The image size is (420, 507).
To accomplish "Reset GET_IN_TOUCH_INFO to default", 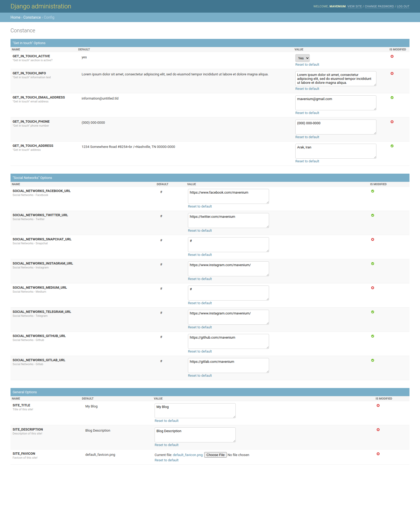I will 307,89.
